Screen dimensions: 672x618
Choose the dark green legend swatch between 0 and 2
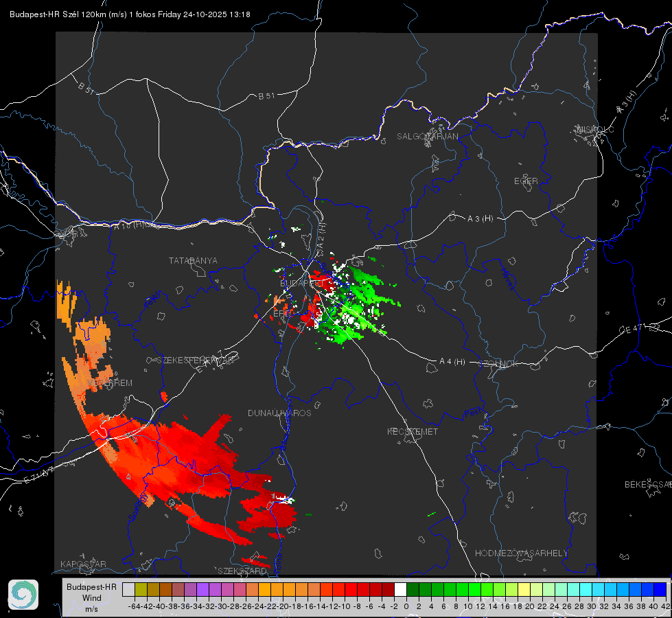point(413,590)
